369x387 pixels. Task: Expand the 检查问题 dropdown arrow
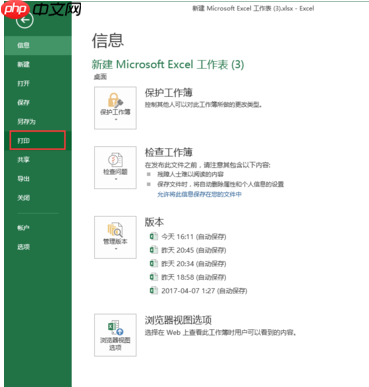pos(116,179)
